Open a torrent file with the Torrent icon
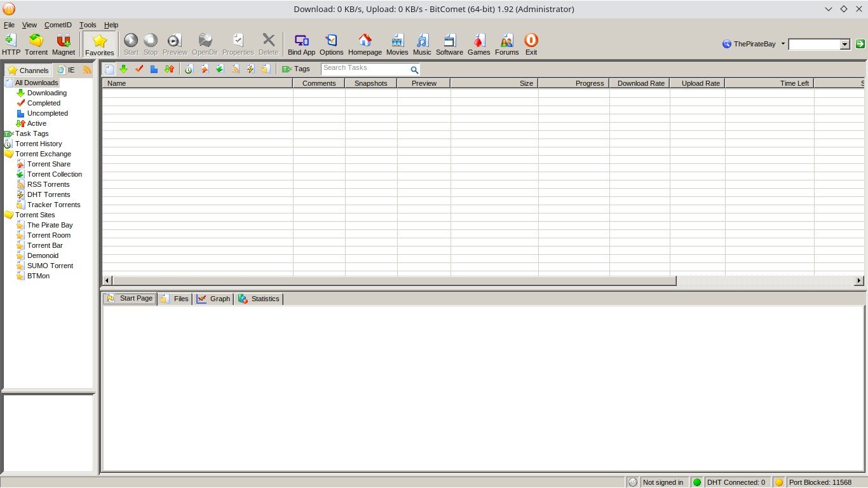 (36, 43)
